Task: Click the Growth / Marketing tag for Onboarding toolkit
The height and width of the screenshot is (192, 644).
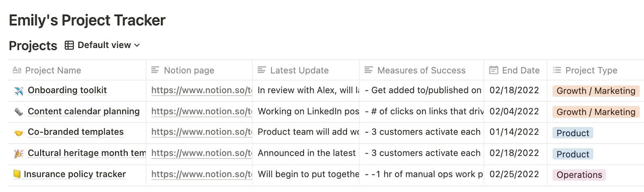Action: point(596,91)
